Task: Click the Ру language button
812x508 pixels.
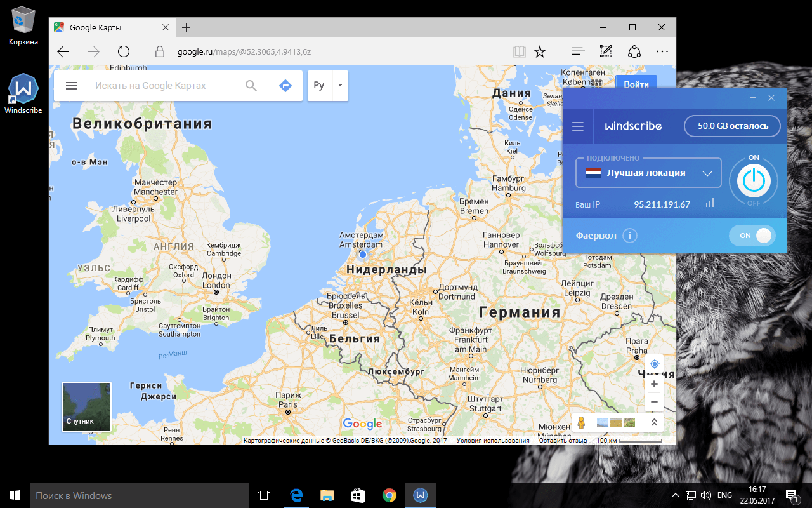Action: tap(319, 86)
